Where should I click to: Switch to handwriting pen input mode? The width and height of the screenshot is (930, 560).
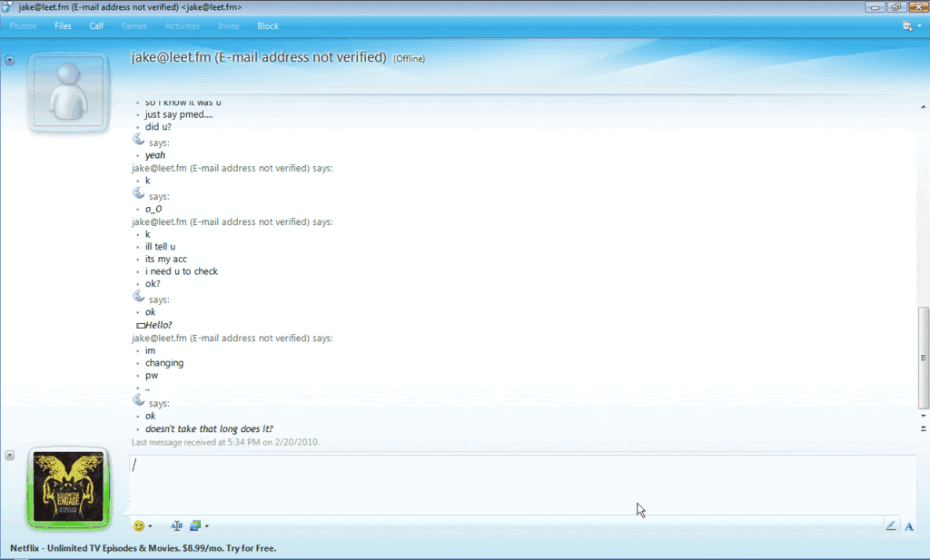point(891,526)
